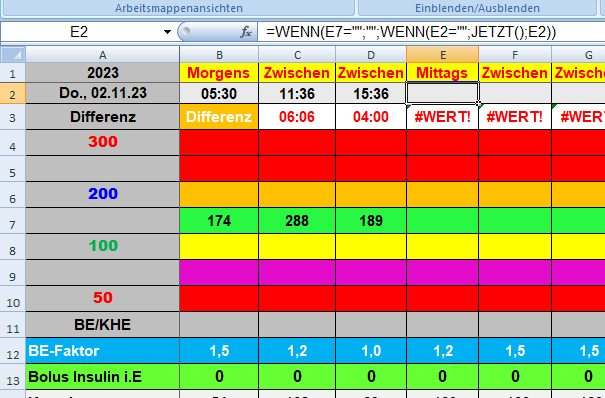
Task: Click into the formula bar text
Action: [411, 32]
